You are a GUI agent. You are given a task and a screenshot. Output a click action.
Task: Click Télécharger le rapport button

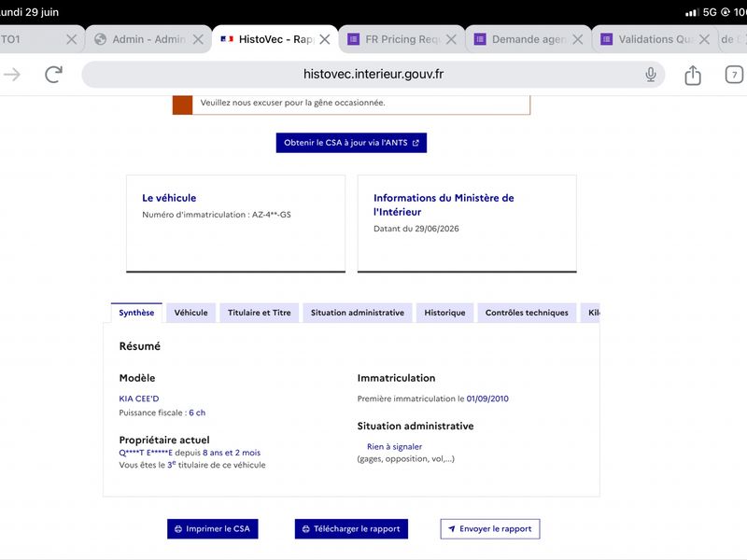(x=352, y=529)
